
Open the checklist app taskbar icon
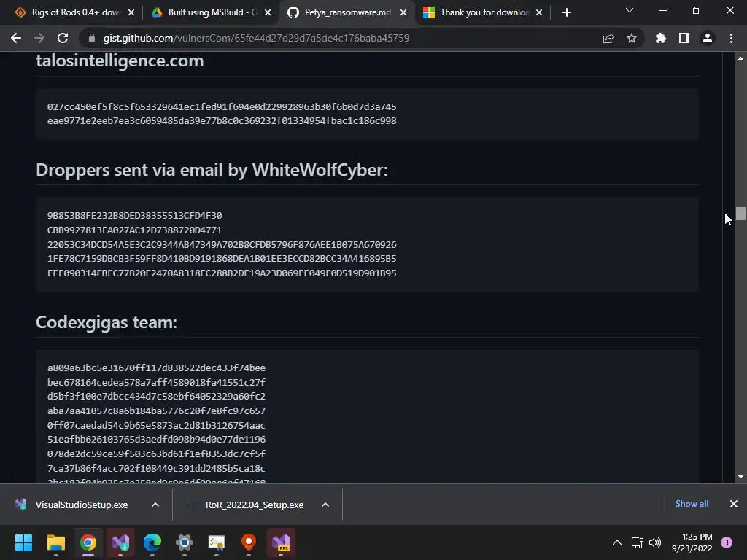(217, 542)
